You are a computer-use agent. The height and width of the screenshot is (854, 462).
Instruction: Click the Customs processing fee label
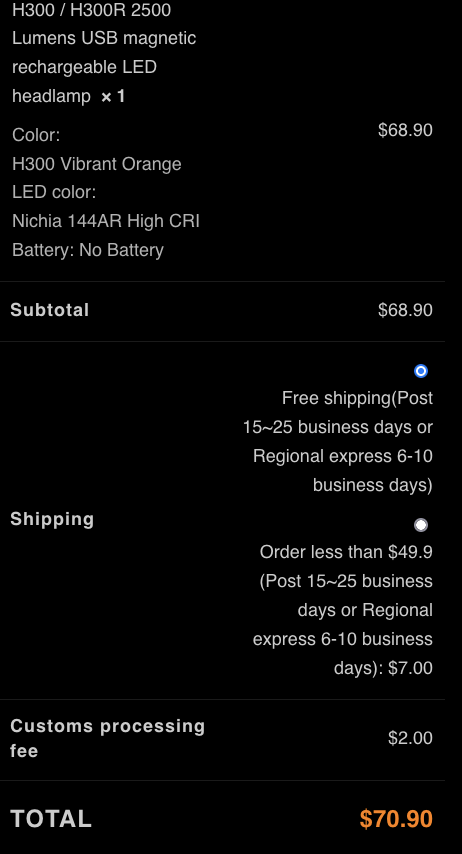tap(108, 739)
